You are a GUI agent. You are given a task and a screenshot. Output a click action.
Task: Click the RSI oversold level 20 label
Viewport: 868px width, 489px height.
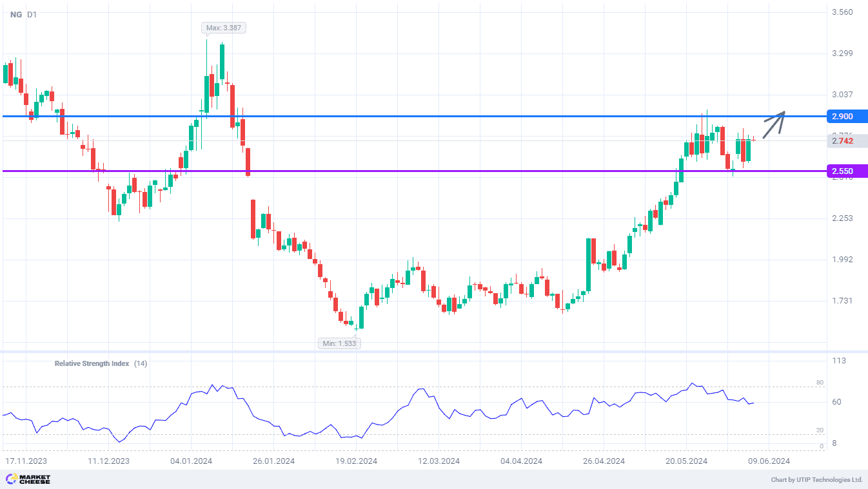click(x=820, y=430)
